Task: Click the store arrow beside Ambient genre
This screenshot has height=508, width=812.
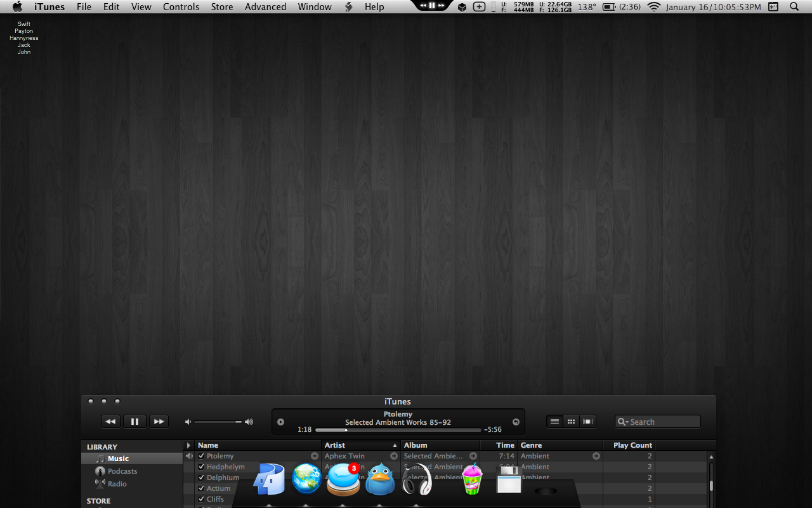Action: pos(596,456)
